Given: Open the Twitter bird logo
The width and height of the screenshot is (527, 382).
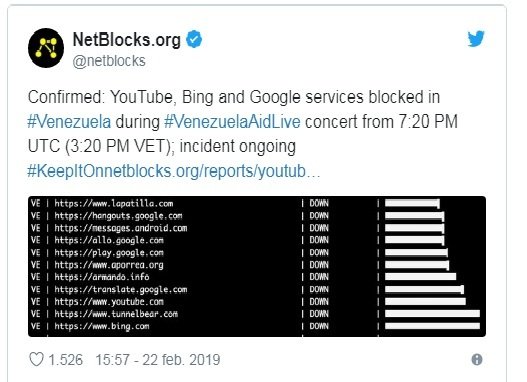Looking at the screenshot, I should point(476,38).
